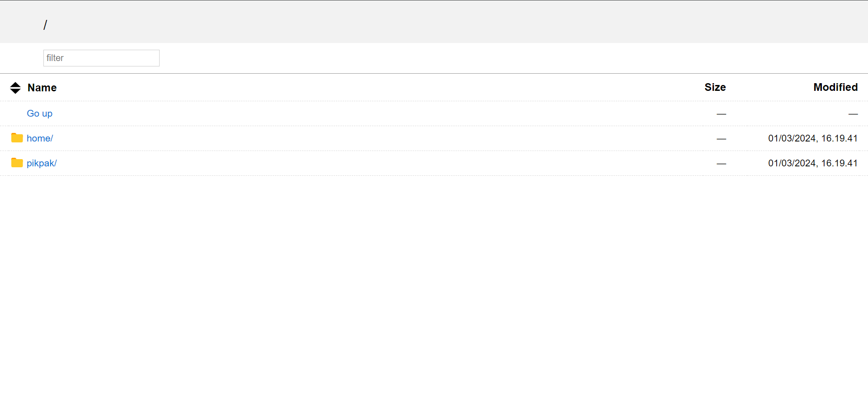
Task: Sort the listing by Size column
Action: (715, 87)
